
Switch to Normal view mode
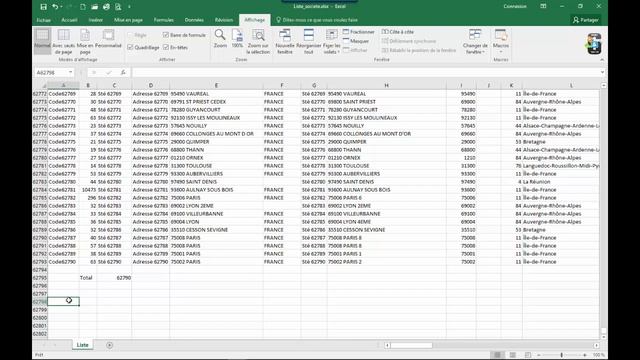[42, 41]
